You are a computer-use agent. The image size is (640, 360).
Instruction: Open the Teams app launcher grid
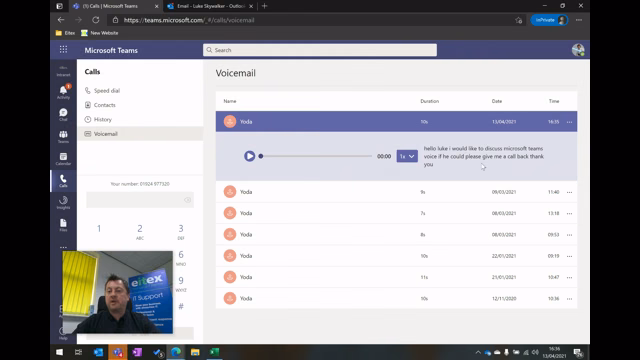pos(63,50)
